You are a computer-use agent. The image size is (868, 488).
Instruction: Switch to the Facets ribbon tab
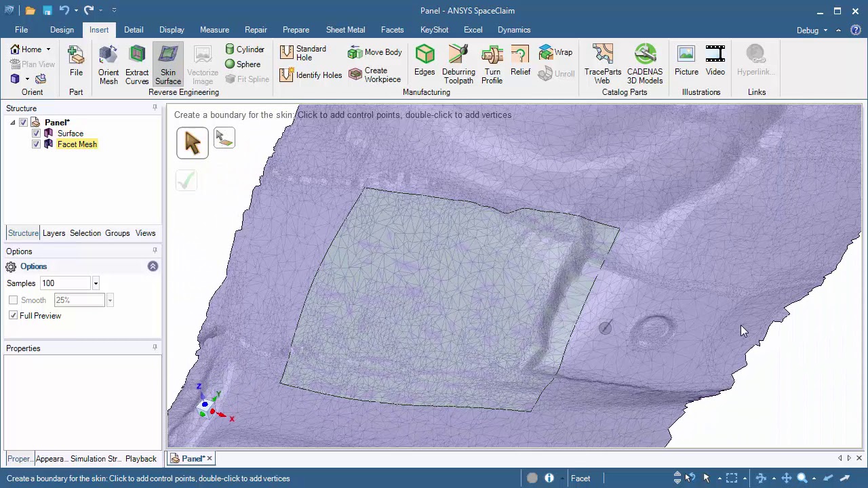tap(392, 30)
